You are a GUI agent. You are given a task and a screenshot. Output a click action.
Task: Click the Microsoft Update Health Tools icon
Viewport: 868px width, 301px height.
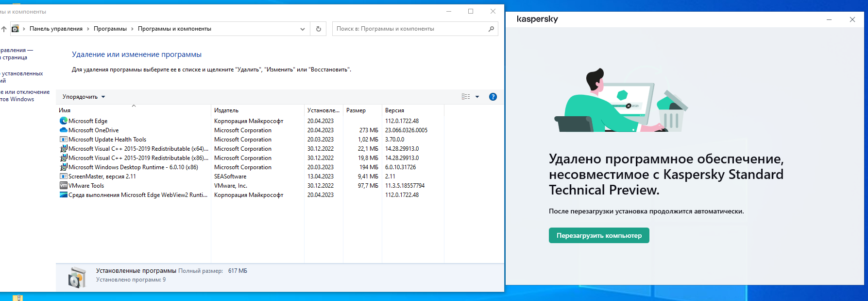tap(64, 139)
